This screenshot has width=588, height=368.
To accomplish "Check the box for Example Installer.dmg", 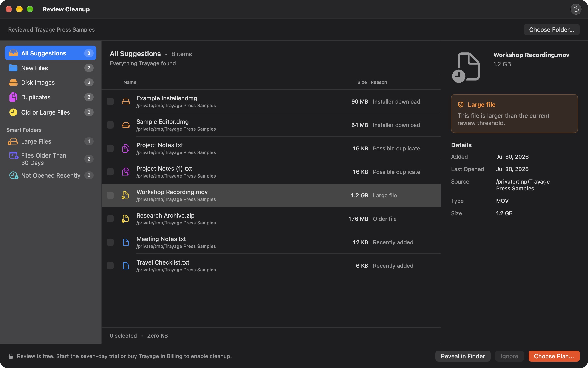I will pyautogui.click(x=110, y=101).
